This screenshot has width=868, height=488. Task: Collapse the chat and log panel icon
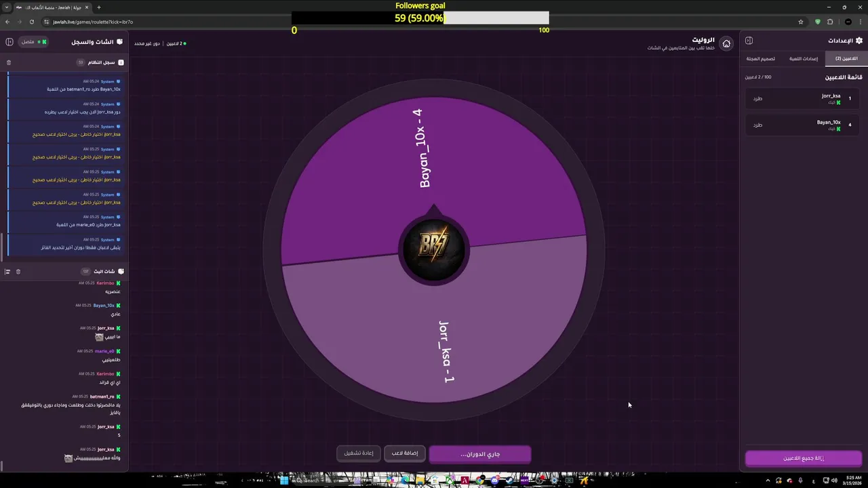tap(9, 42)
